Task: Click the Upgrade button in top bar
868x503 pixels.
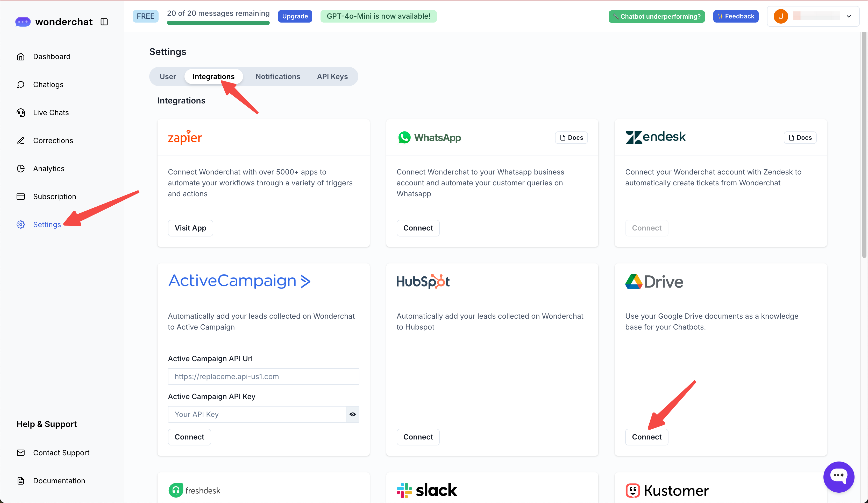Action: pyautogui.click(x=295, y=16)
